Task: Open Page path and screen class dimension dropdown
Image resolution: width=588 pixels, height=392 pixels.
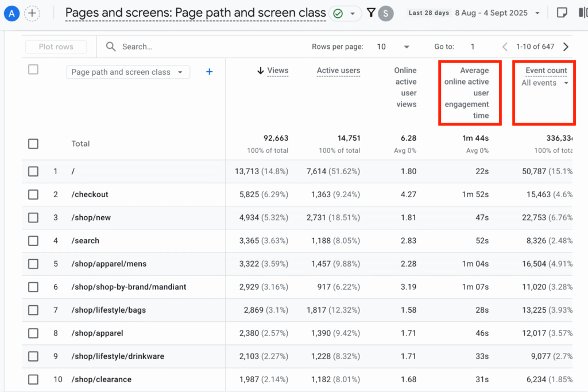Action: pos(128,72)
